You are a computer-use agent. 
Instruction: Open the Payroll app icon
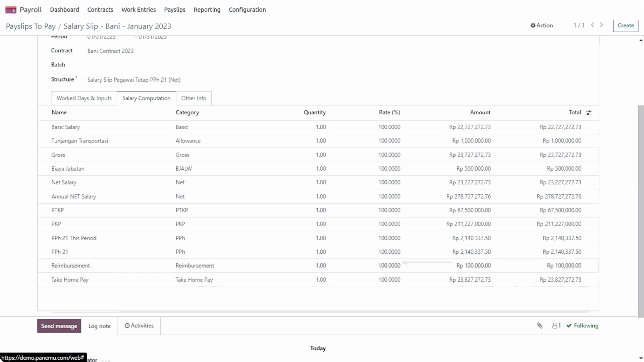point(11,9)
